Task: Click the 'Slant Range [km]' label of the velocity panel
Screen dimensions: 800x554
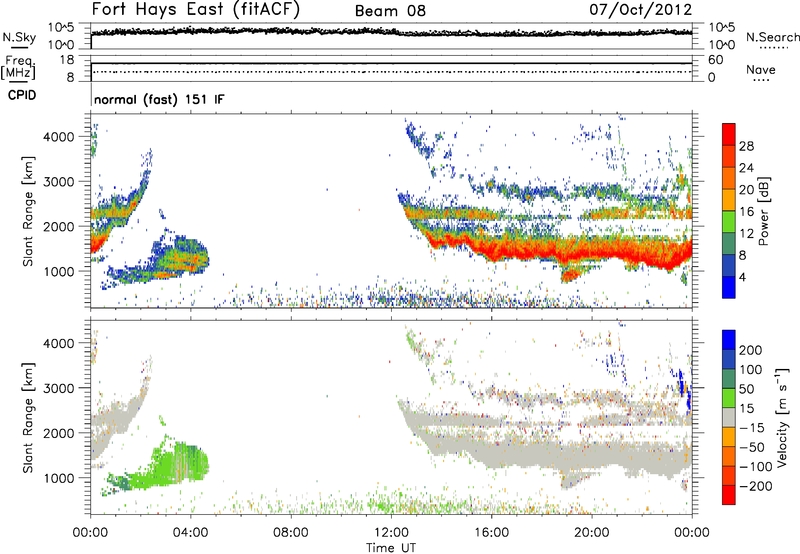Action: coord(28,417)
